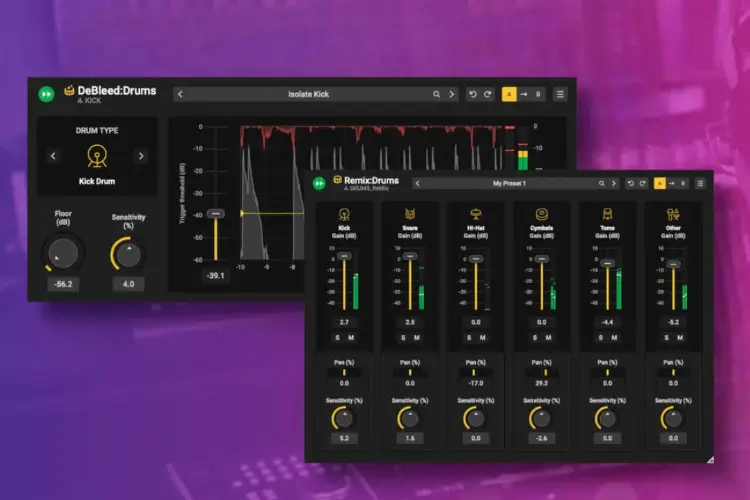Mute the Cymbals channel

tap(548, 338)
